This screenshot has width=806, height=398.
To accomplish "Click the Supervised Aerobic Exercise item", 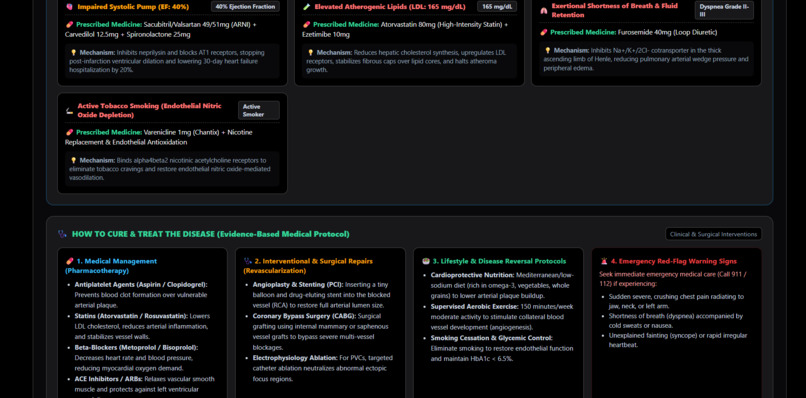I will [x=502, y=317].
